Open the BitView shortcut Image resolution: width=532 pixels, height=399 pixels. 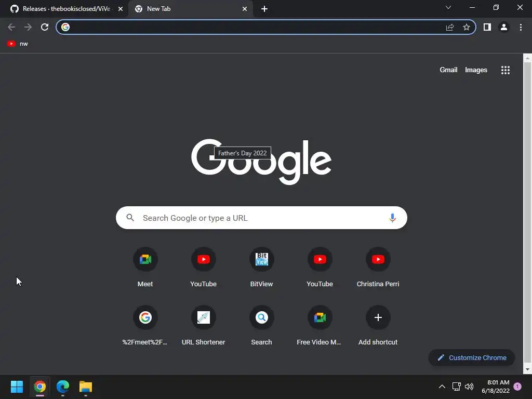point(262,268)
